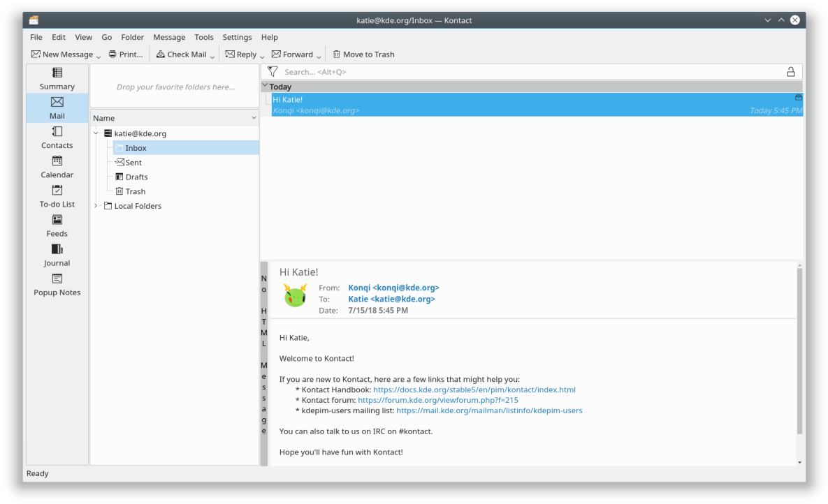Open the kdepim-users mailing list link
This screenshot has width=828, height=504.
coord(489,410)
